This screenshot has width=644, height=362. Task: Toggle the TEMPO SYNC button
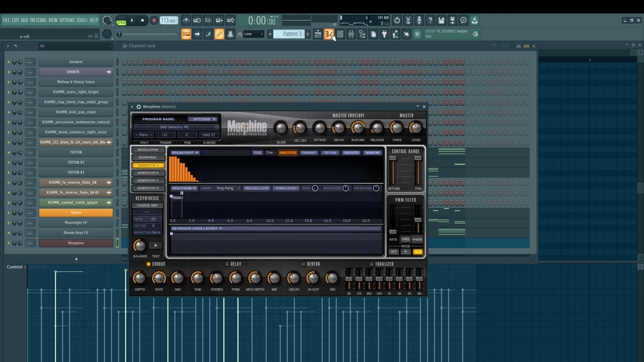click(285, 188)
